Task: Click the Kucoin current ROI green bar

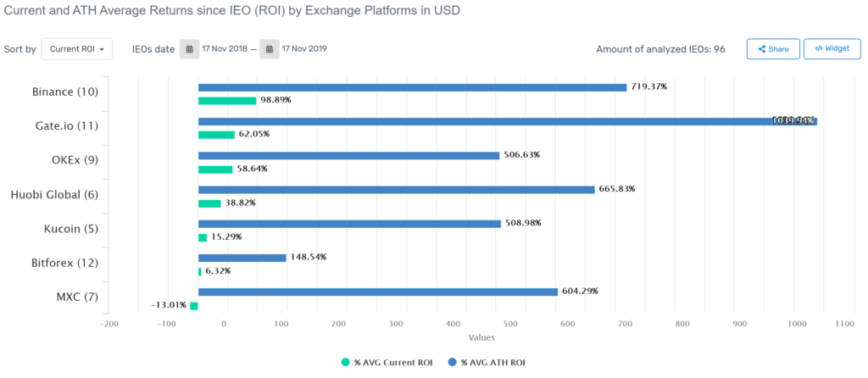Action: click(x=203, y=237)
